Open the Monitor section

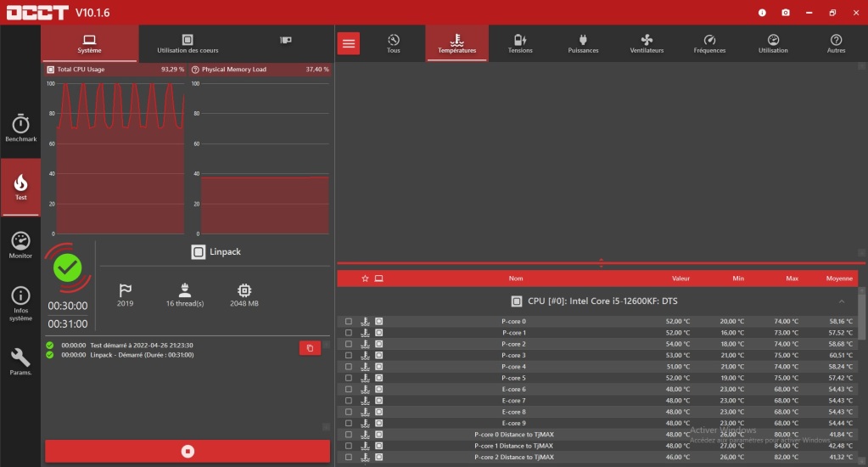click(20, 245)
